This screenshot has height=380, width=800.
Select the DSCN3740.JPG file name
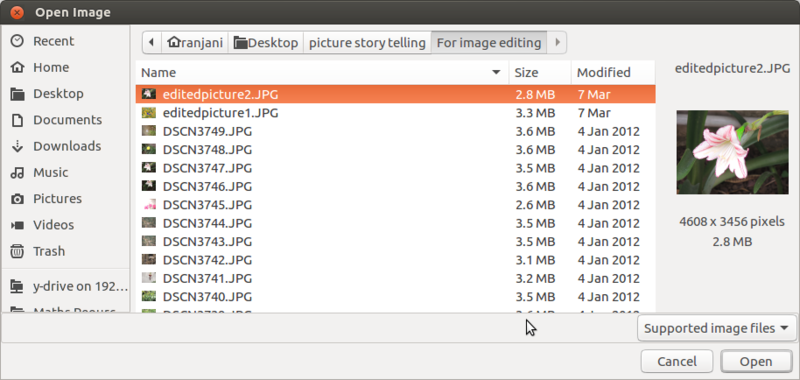(x=208, y=296)
